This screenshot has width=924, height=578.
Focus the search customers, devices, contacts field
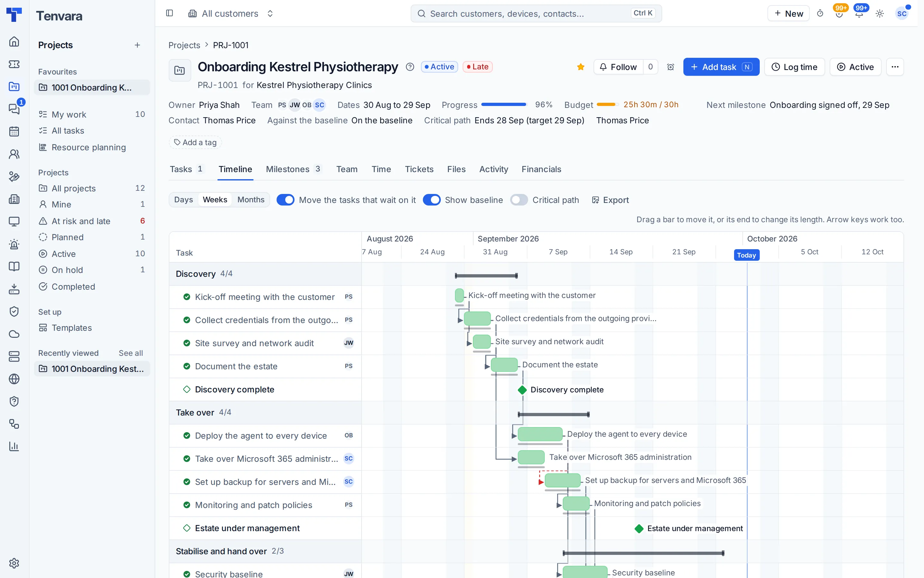tap(536, 14)
